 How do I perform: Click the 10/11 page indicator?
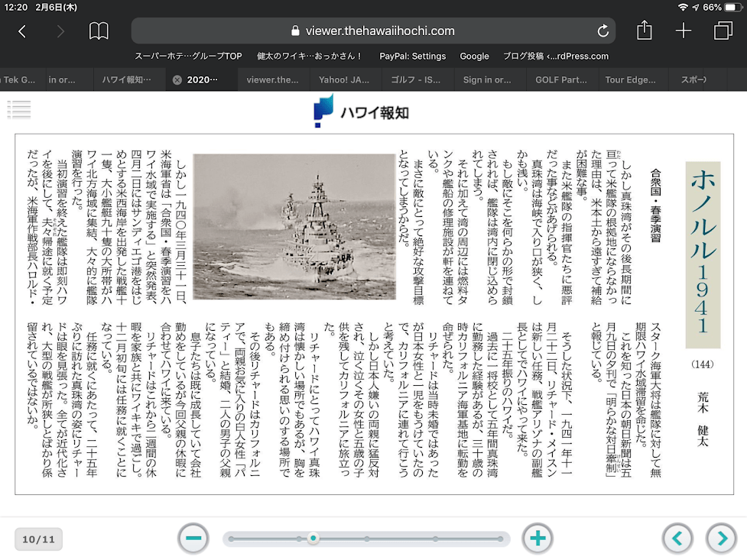coord(38,539)
